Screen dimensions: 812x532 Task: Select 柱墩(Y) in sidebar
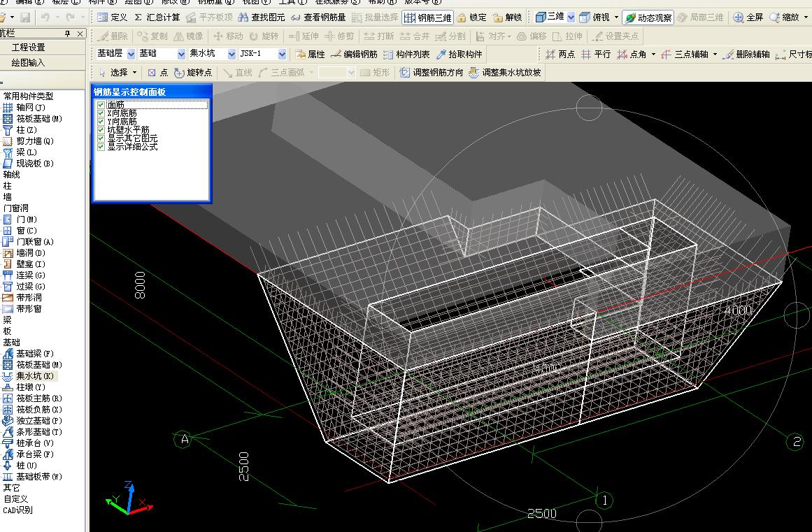click(24, 387)
